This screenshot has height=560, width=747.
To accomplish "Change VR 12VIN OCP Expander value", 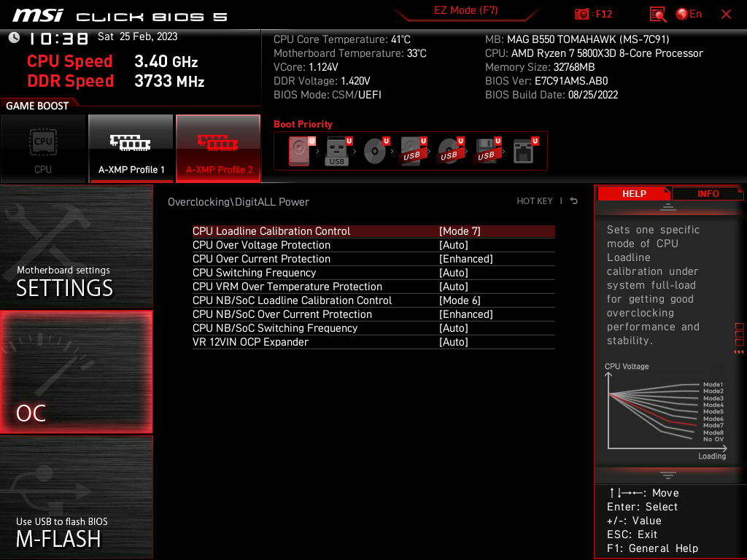I will 454,341.
